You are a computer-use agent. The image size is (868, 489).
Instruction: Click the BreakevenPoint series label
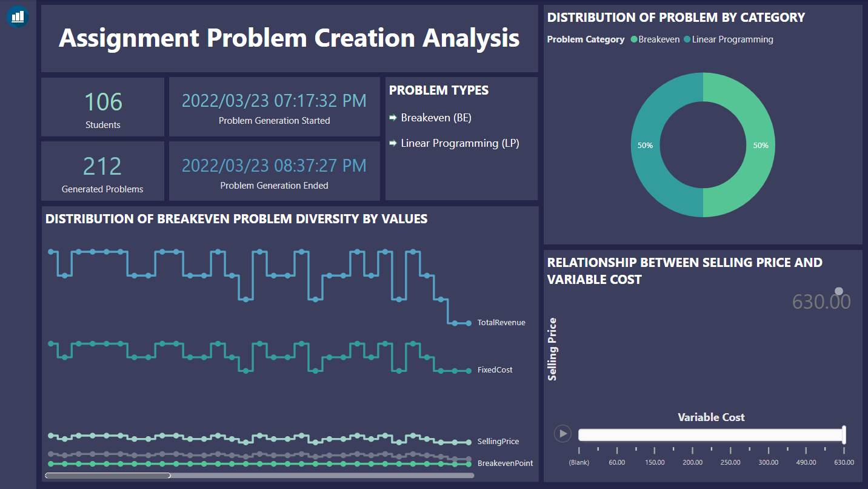tap(505, 463)
